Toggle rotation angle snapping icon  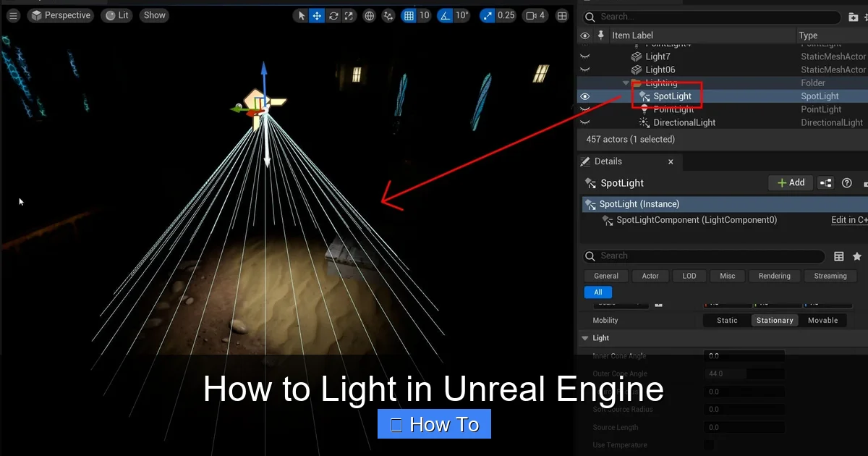[444, 15]
